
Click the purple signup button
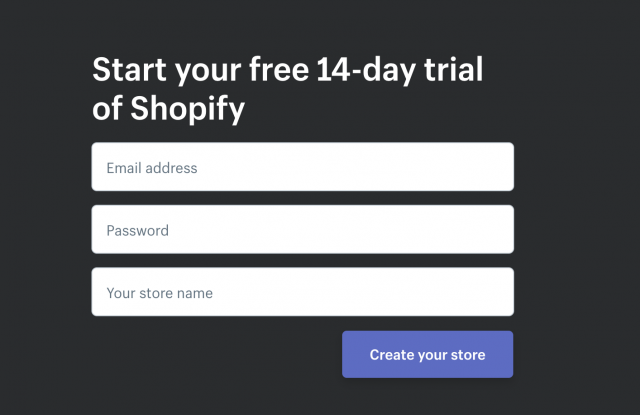tap(427, 354)
